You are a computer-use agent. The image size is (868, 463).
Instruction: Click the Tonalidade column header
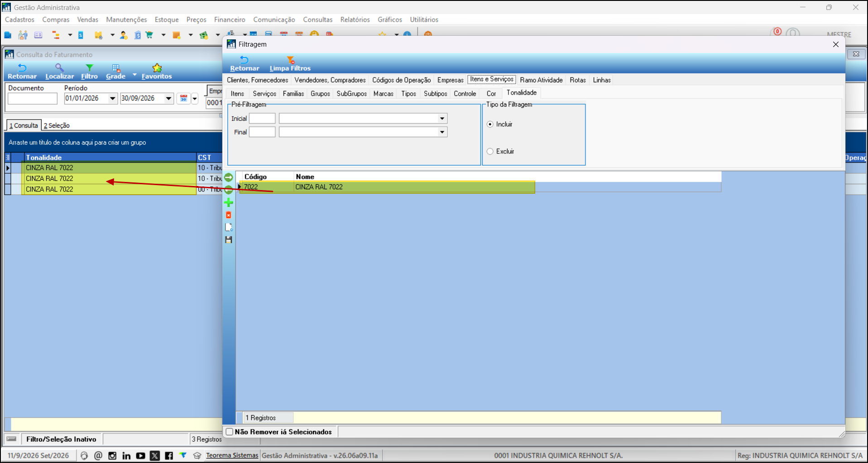coord(110,158)
